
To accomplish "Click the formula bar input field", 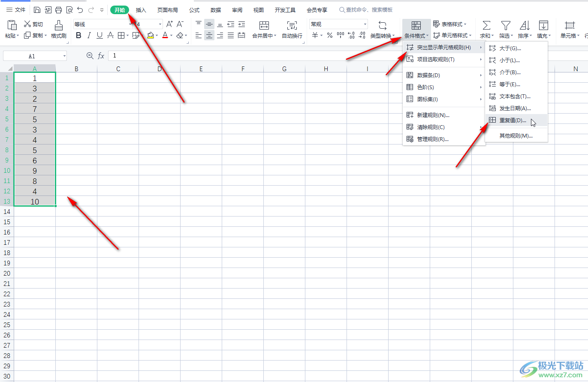I will click(x=347, y=56).
